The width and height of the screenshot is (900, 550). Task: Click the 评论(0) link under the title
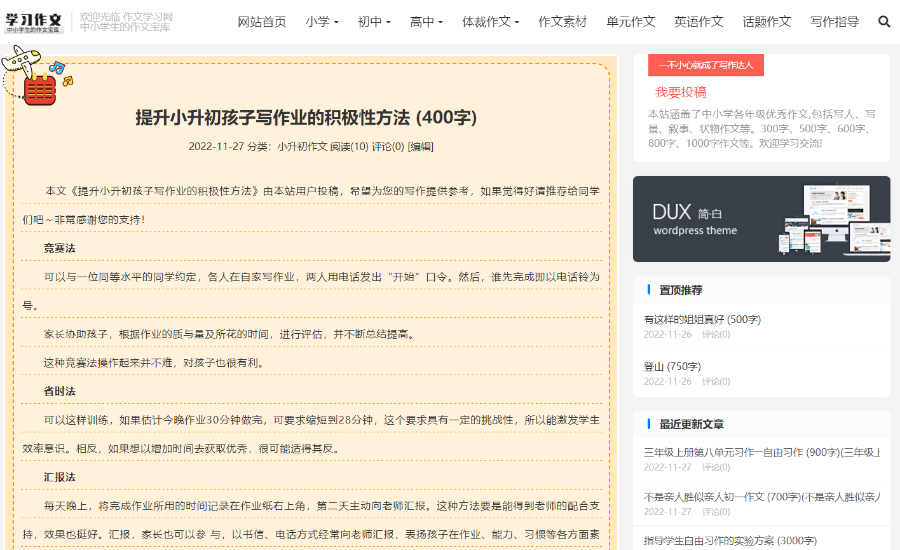(388, 146)
